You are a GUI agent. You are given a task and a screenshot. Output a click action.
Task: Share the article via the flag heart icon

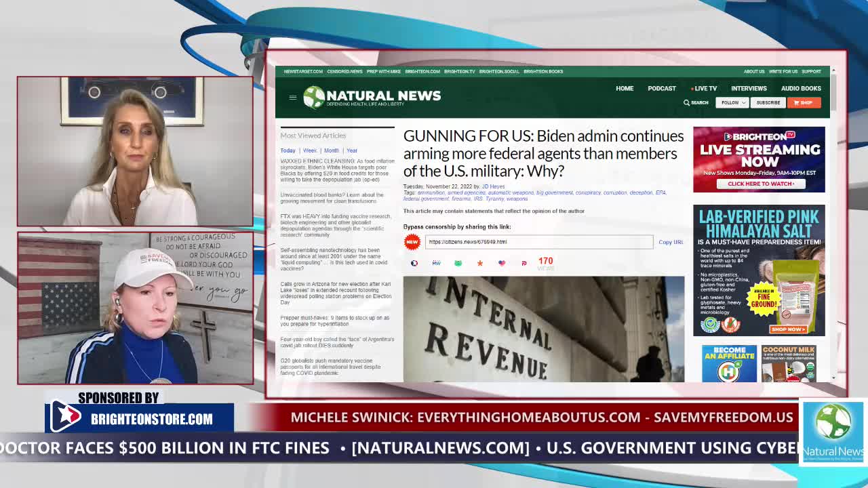click(x=502, y=263)
